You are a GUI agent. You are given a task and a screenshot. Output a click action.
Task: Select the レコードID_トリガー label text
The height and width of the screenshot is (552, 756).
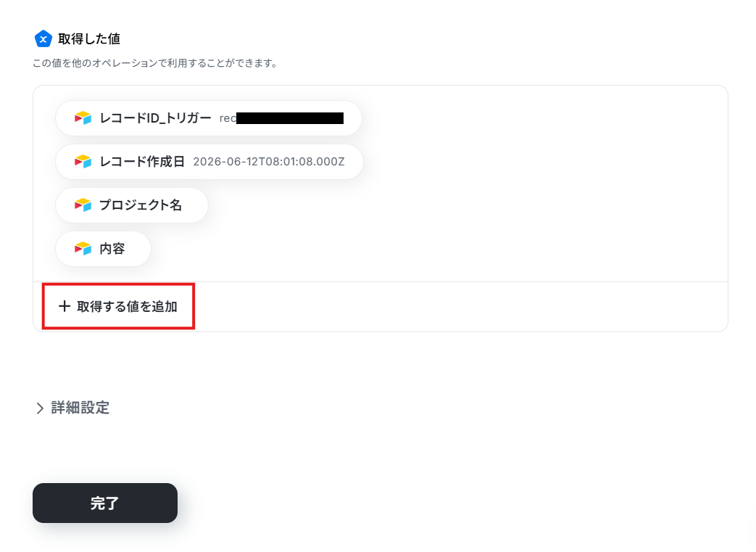(x=155, y=118)
